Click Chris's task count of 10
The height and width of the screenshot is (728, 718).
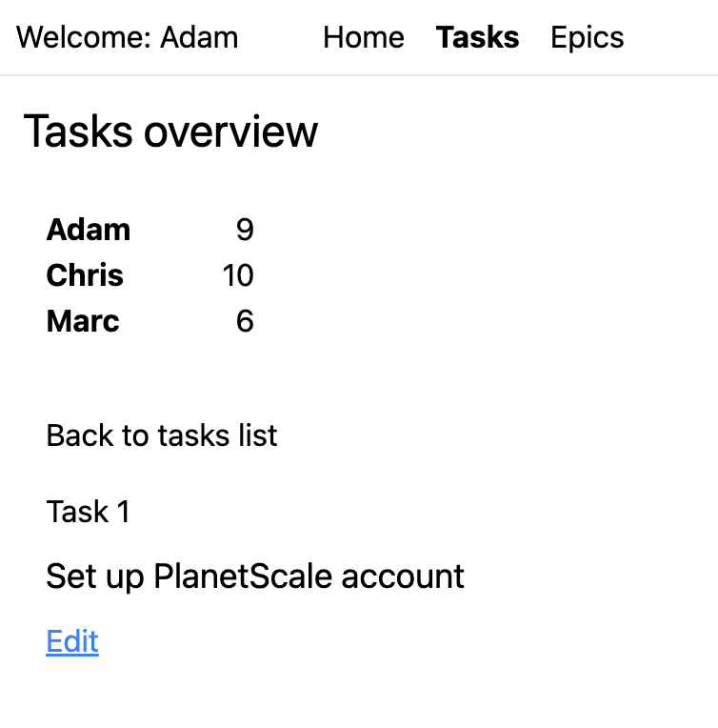(x=238, y=275)
